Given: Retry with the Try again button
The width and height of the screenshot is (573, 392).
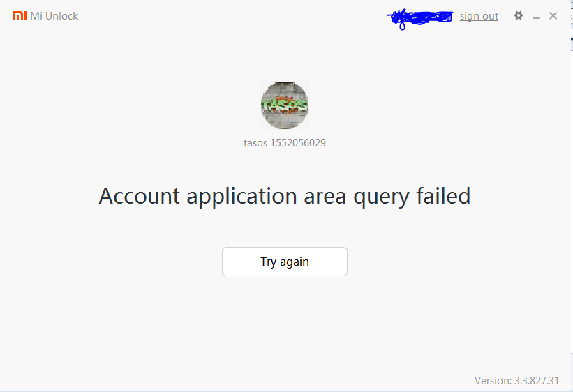Looking at the screenshot, I should [284, 262].
